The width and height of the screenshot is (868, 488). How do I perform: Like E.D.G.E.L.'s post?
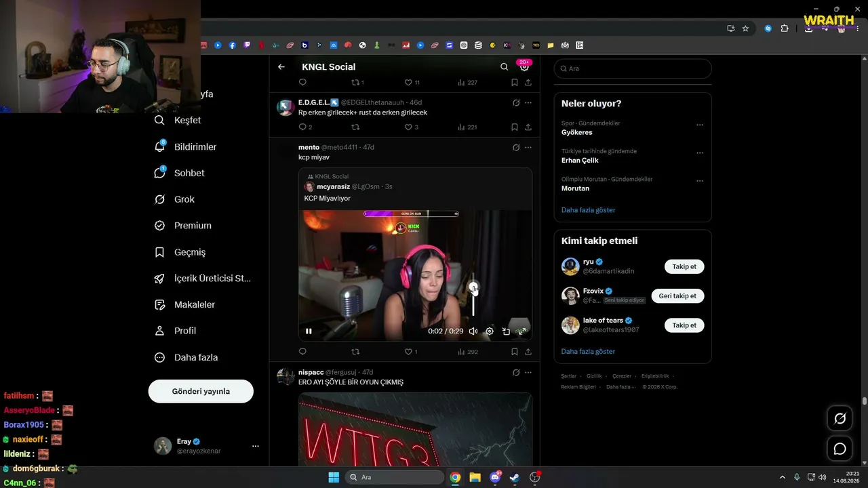pyautogui.click(x=408, y=127)
